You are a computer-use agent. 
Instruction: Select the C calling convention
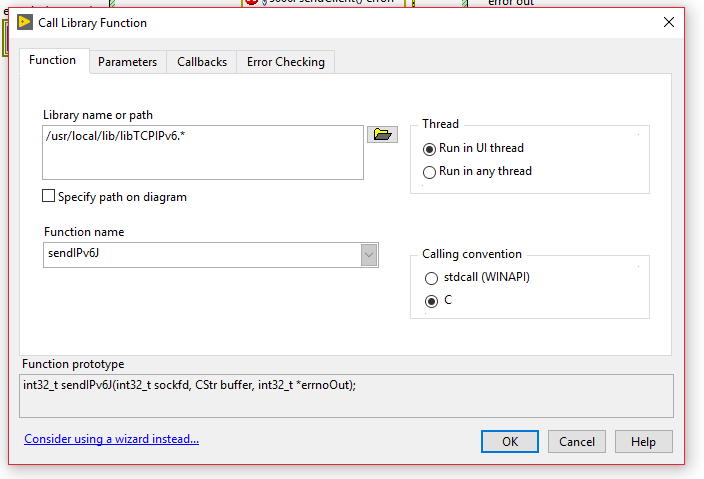tap(432, 301)
